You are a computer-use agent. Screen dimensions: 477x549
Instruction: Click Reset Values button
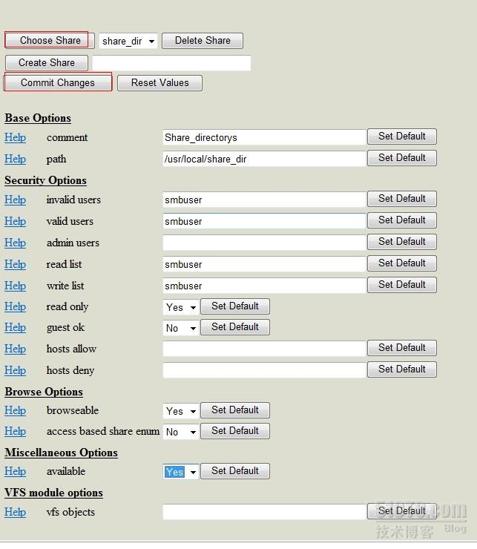tap(160, 83)
